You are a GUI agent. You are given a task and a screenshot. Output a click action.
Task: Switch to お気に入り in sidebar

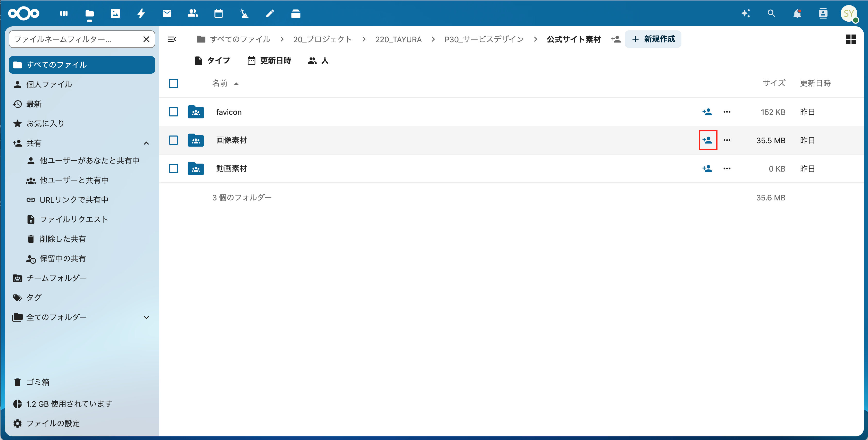coord(45,123)
